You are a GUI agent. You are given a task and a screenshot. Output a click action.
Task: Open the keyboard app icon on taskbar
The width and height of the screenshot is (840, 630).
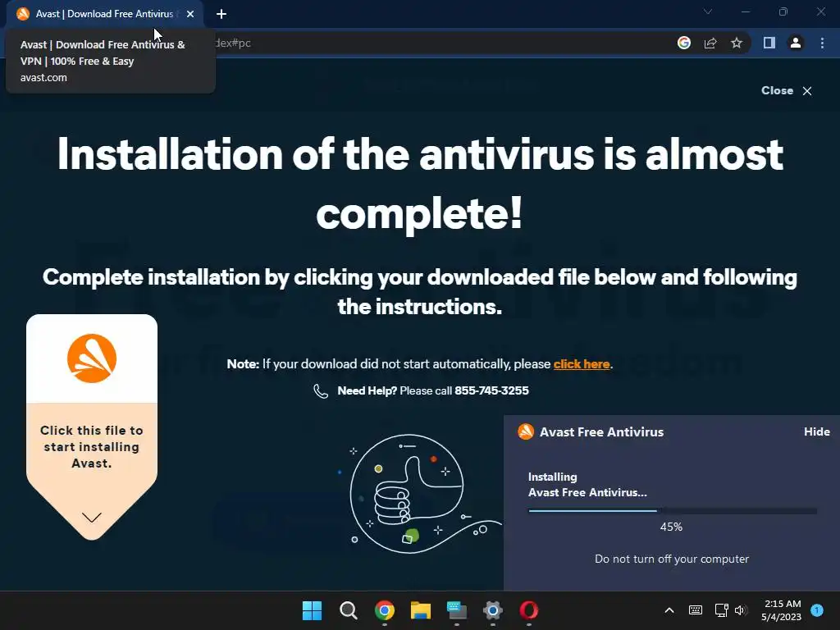click(456, 610)
